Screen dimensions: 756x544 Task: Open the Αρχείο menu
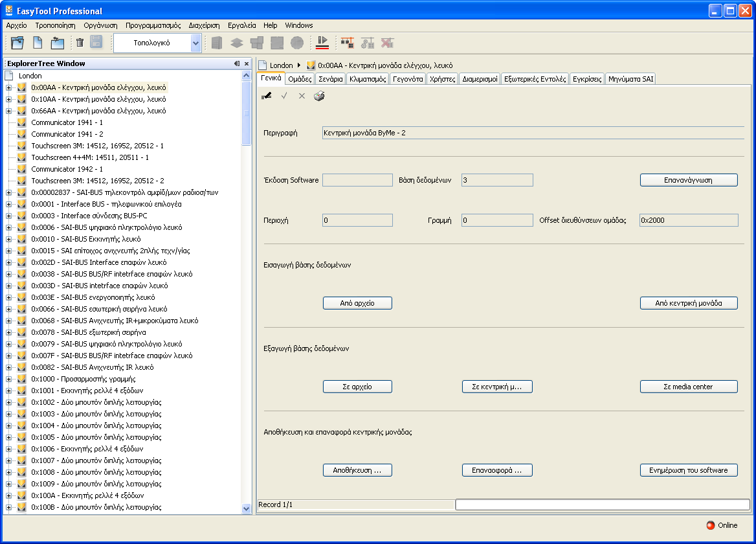pyautogui.click(x=16, y=25)
